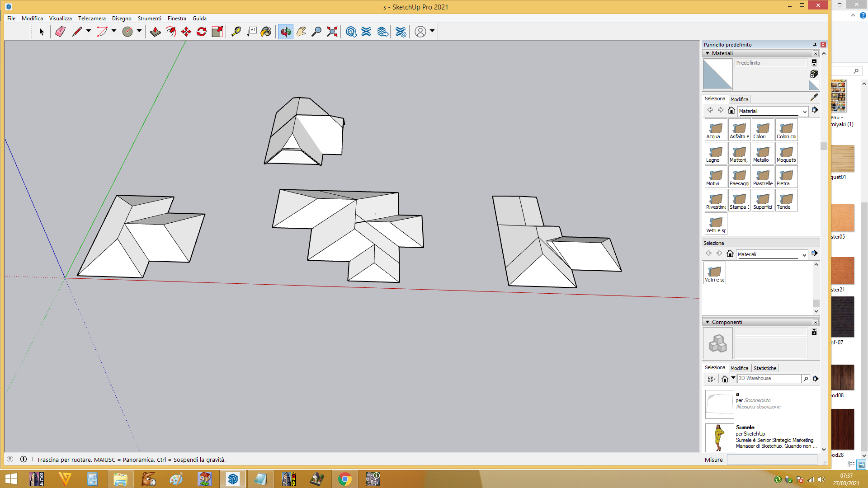868x488 pixels.
Task: Open the Circle shape dropdown arrow
Action: [139, 31]
